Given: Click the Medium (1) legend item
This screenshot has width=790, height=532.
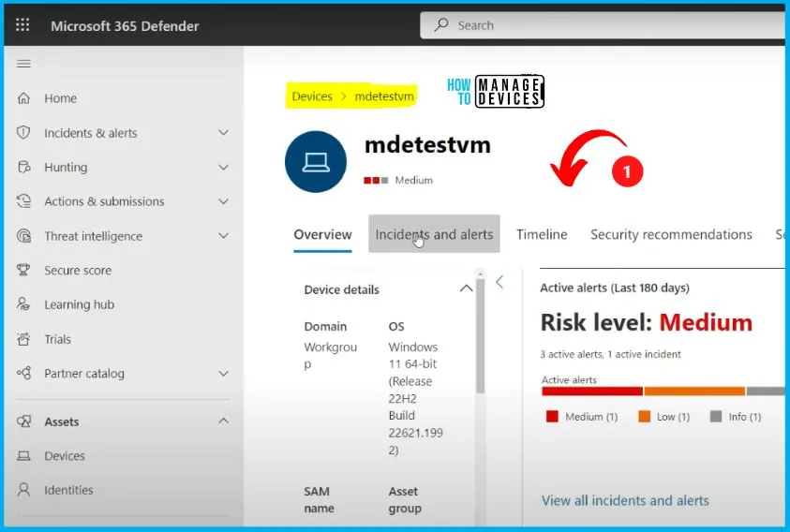Looking at the screenshot, I should coord(582,417).
